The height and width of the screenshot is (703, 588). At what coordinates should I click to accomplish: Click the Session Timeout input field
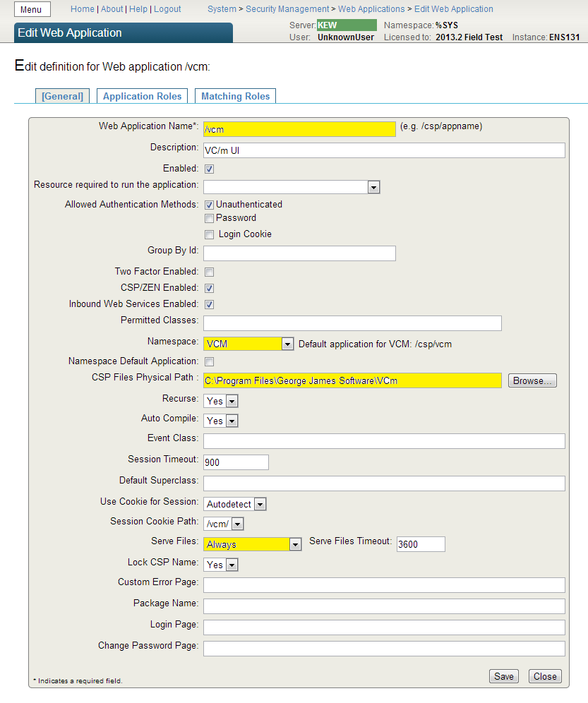236,462
